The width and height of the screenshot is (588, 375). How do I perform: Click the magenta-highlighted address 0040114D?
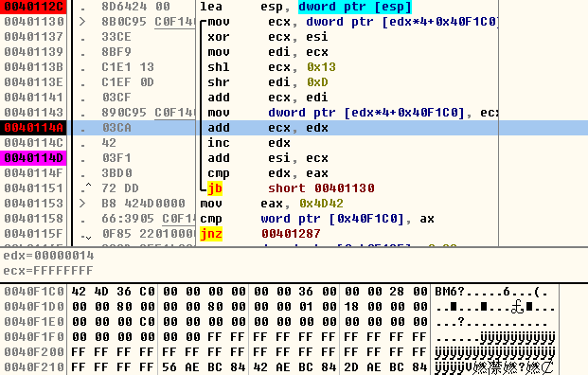pyautogui.click(x=33, y=158)
